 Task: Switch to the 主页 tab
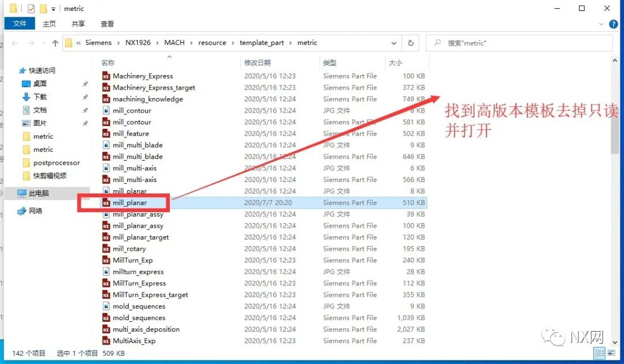pos(49,24)
